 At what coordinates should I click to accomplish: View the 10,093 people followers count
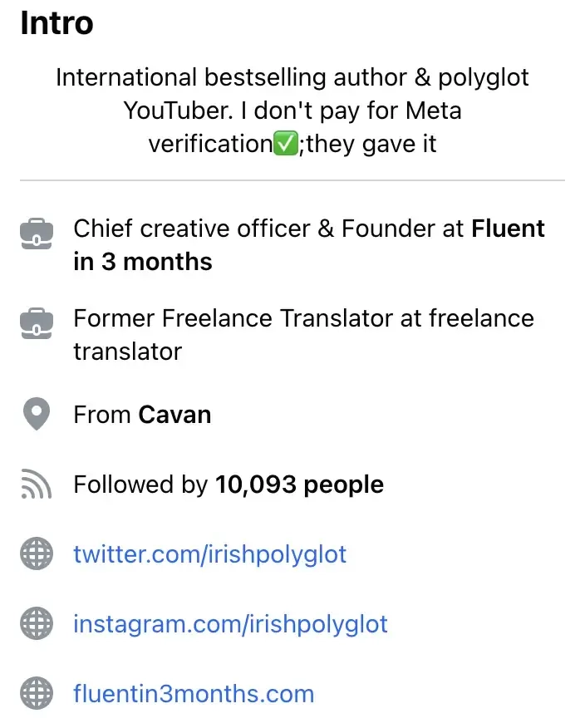[x=299, y=485]
